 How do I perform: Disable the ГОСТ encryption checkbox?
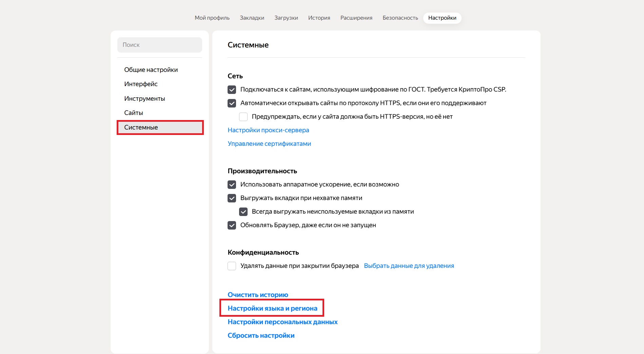tap(232, 90)
